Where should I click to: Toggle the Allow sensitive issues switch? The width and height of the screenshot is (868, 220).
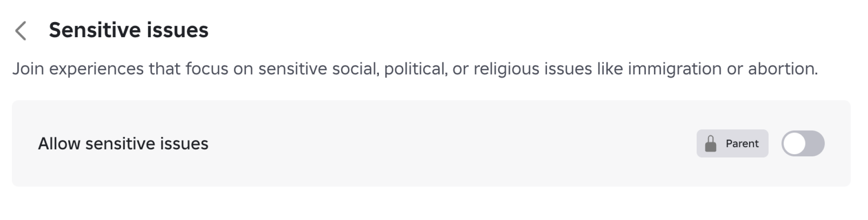(x=802, y=144)
